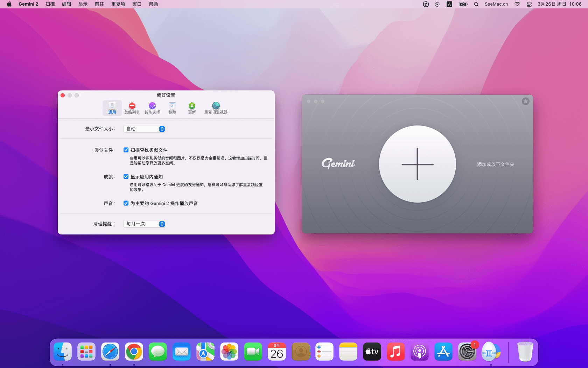Open Reminders from the Dock
This screenshot has width=588, height=368.
tap(324, 352)
